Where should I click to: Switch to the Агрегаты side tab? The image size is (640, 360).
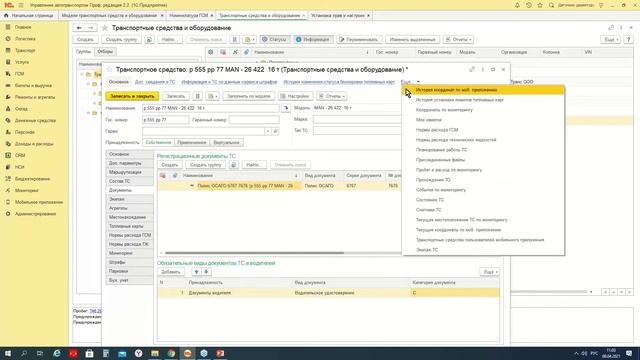coord(130,208)
